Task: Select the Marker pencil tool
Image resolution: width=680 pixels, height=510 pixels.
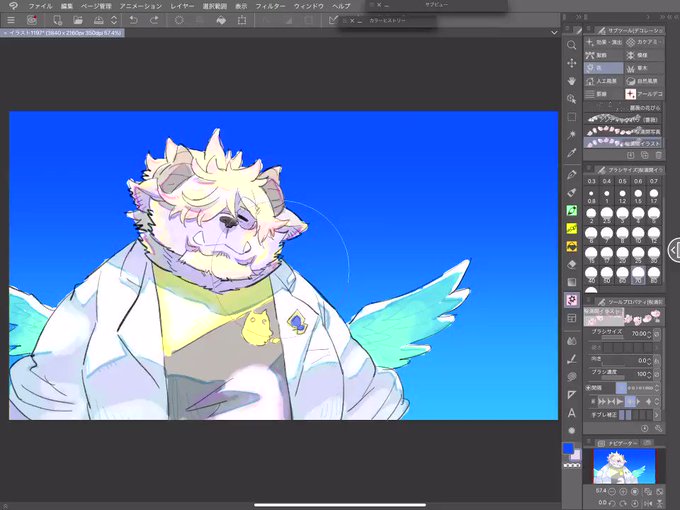Action: (x=572, y=193)
